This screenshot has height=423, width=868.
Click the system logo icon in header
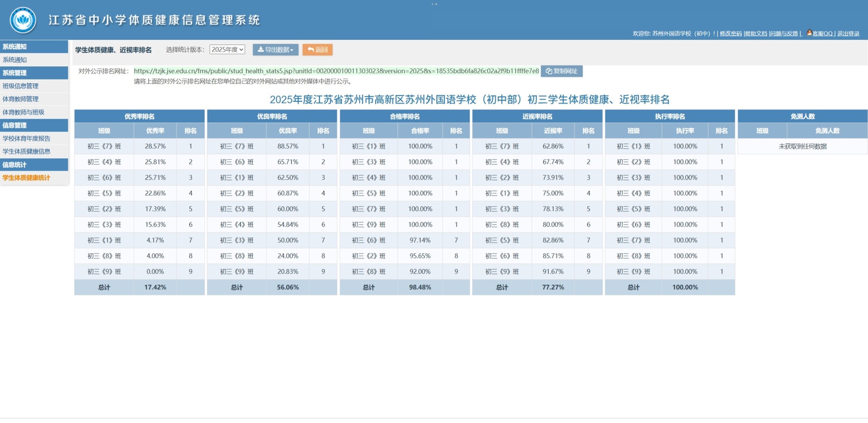[23, 20]
